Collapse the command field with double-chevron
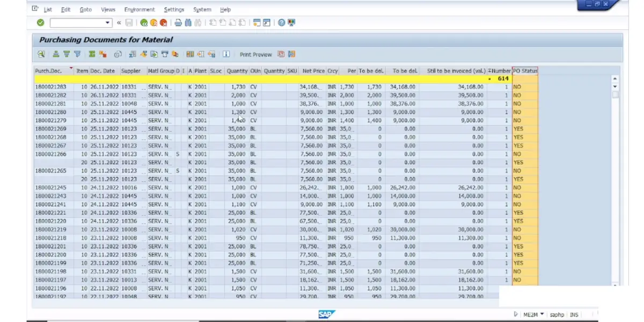Screen dimensions: 644x322 pyautogui.click(x=119, y=23)
